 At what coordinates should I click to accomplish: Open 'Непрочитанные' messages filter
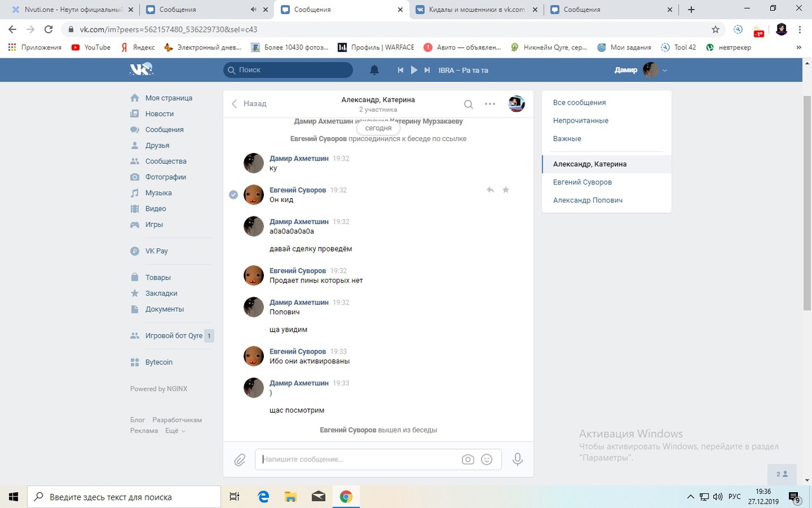580,121
